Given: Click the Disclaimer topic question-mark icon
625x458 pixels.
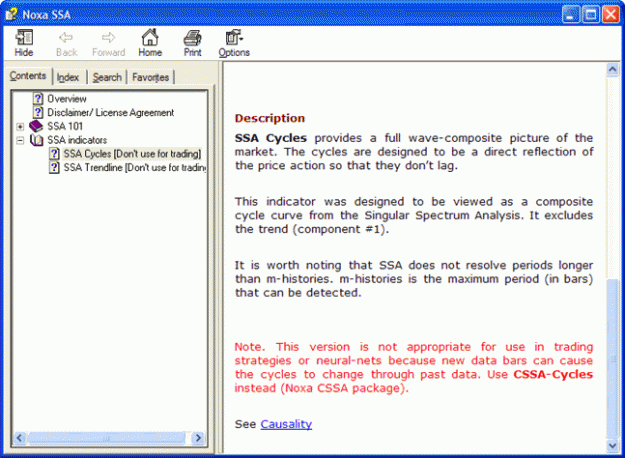Looking at the screenshot, I should coord(38,112).
